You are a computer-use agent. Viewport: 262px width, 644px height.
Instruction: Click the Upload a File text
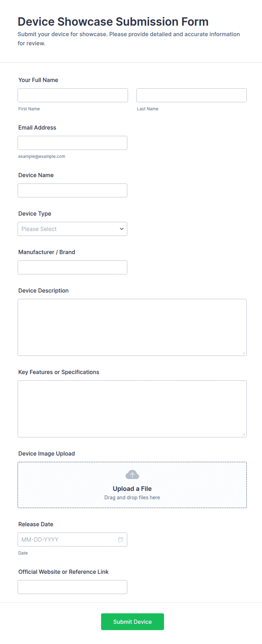(132, 489)
